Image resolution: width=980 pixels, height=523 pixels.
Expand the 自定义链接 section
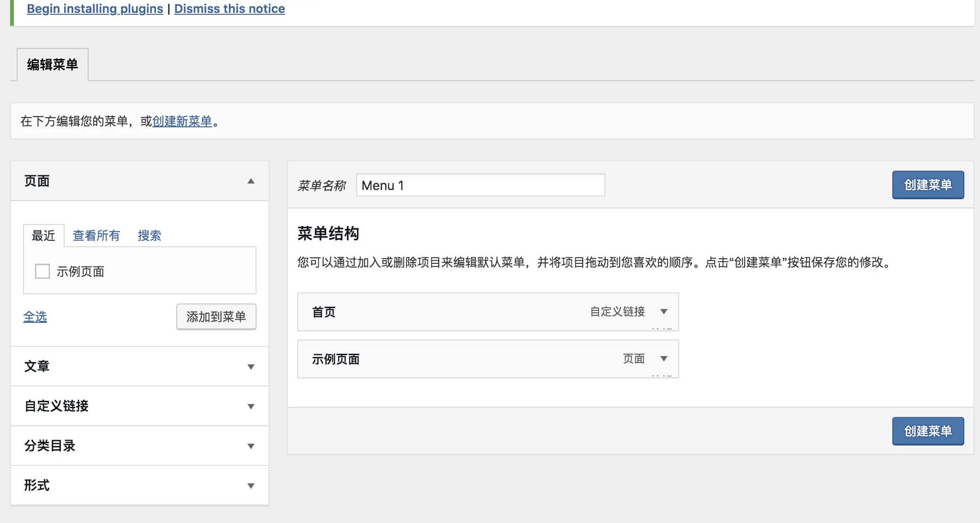[251, 407]
